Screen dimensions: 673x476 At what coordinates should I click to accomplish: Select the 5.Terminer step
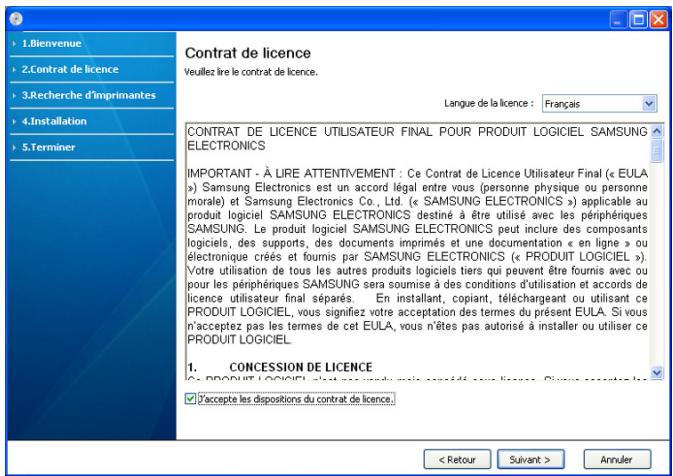[48, 147]
